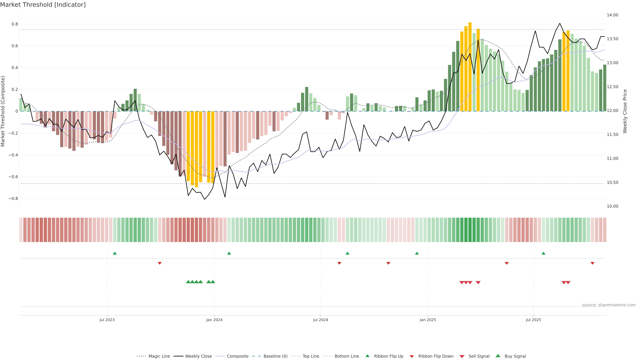Select the ribbon flip up marker near Jul 2023
Viewport: 644px width, 362px height.
(x=115, y=253)
